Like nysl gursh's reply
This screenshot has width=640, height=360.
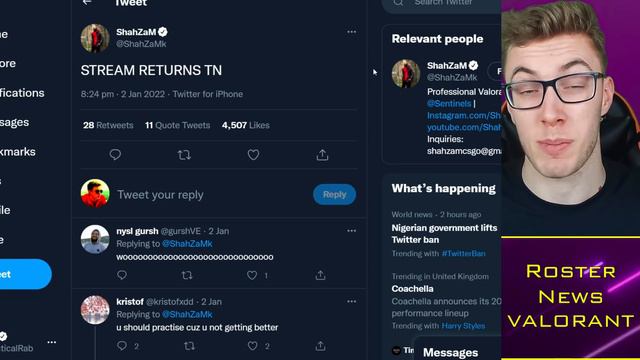tap(252, 276)
